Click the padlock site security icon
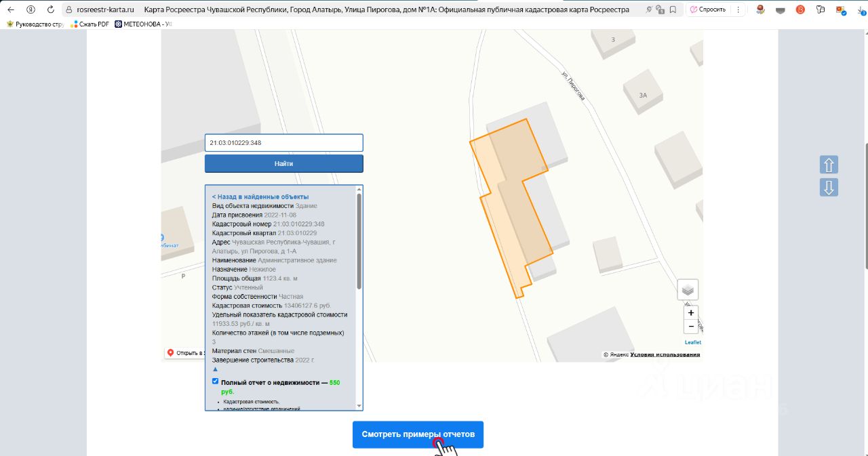Viewport: 868px width, 456px height. [x=68, y=9]
